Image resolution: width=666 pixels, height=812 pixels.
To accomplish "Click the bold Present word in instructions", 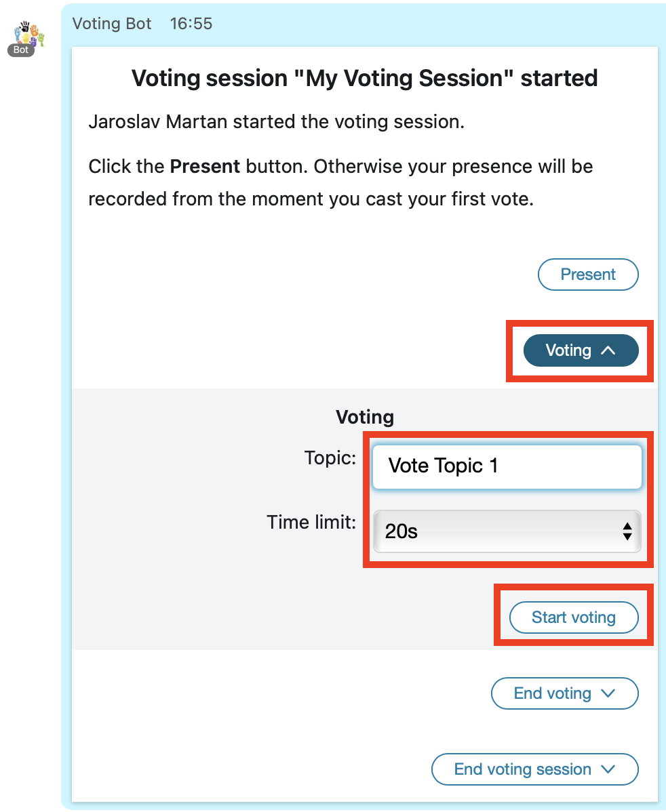I will 205,167.
